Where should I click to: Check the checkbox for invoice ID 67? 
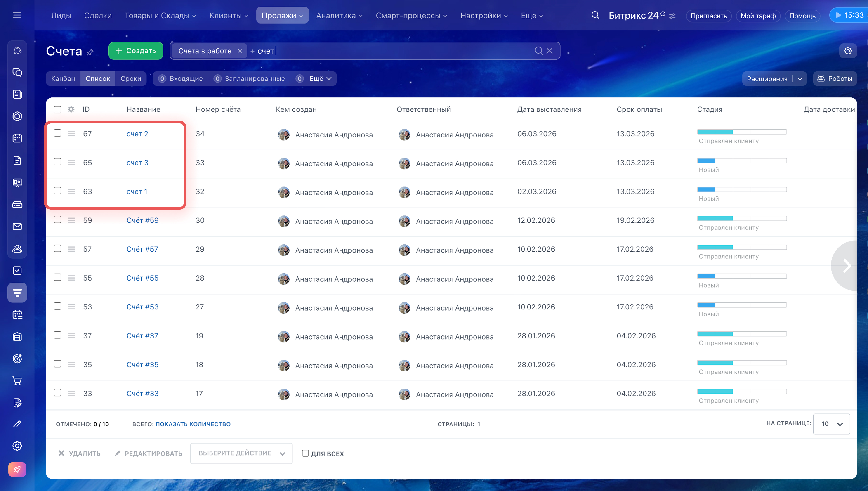[x=58, y=133]
